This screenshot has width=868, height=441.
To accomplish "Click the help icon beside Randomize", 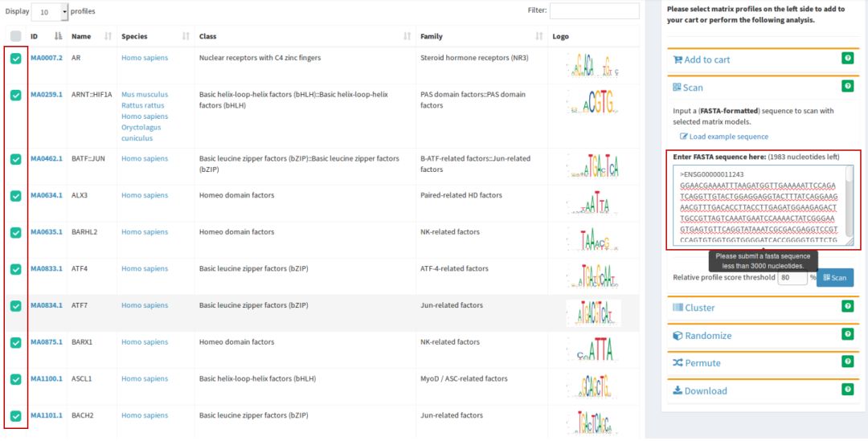I will [x=847, y=334].
